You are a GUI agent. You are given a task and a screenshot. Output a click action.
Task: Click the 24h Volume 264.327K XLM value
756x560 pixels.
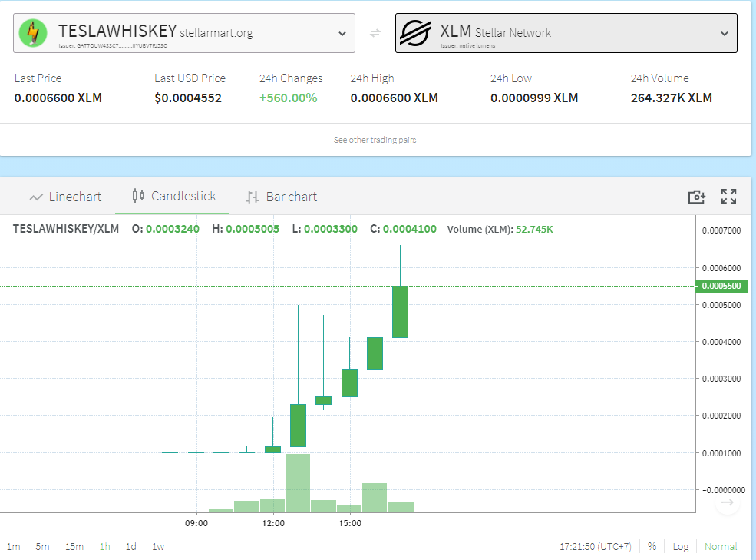pyautogui.click(x=671, y=98)
